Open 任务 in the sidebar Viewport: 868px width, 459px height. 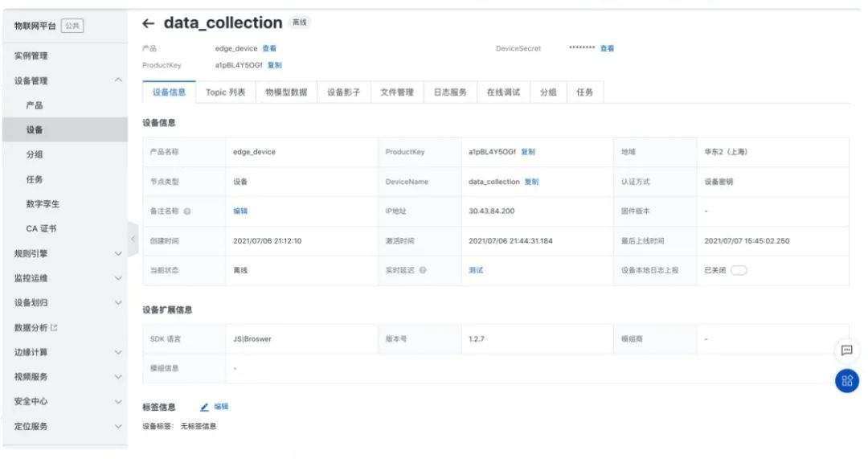click(x=35, y=179)
